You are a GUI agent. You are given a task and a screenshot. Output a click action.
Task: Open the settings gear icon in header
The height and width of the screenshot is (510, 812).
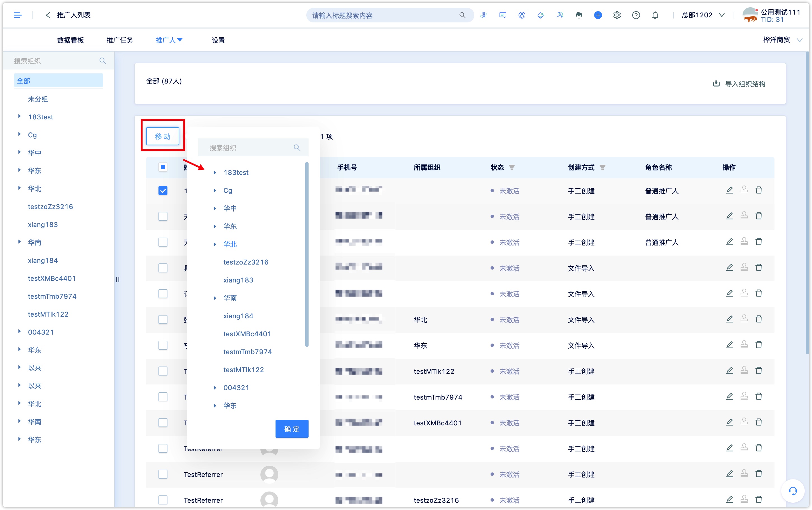point(617,15)
